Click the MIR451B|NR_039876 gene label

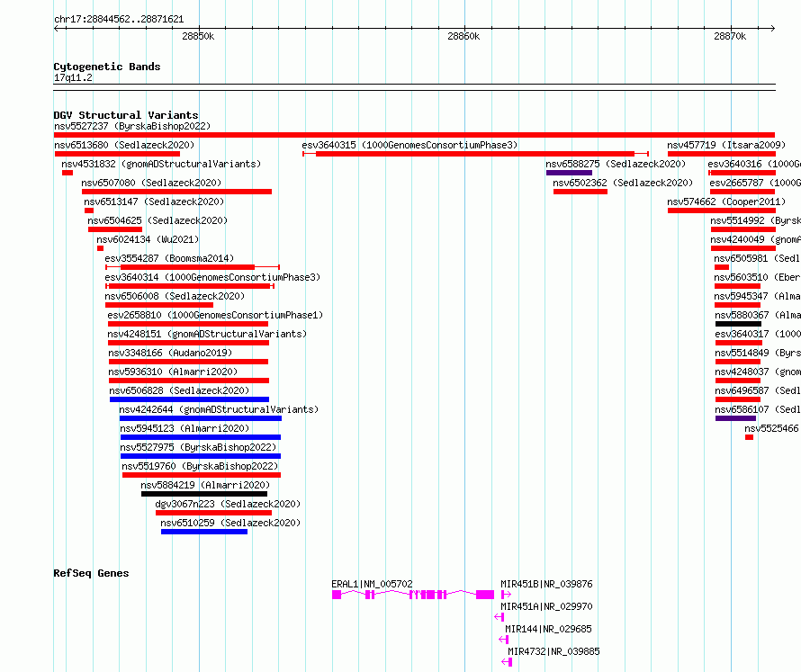tap(546, 584)
